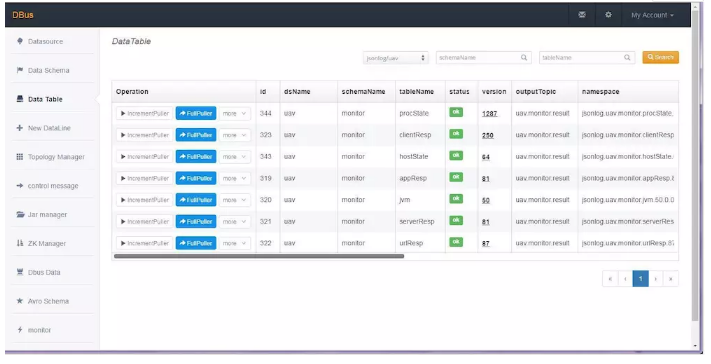The width and height of the screenshot is (711, 364).
Task: Go to ZK Manager in the sidebar
Action: 47,243
